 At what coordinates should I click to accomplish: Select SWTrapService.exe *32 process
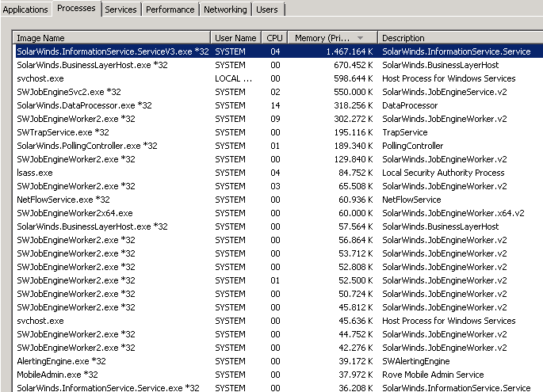pyautogui.click(x=278, y=132)
